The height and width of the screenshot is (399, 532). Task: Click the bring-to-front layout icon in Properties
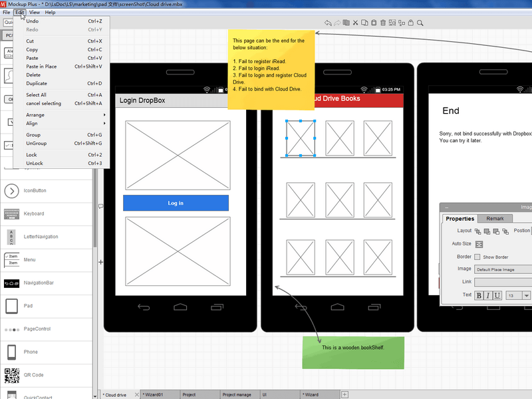[478, 231]
